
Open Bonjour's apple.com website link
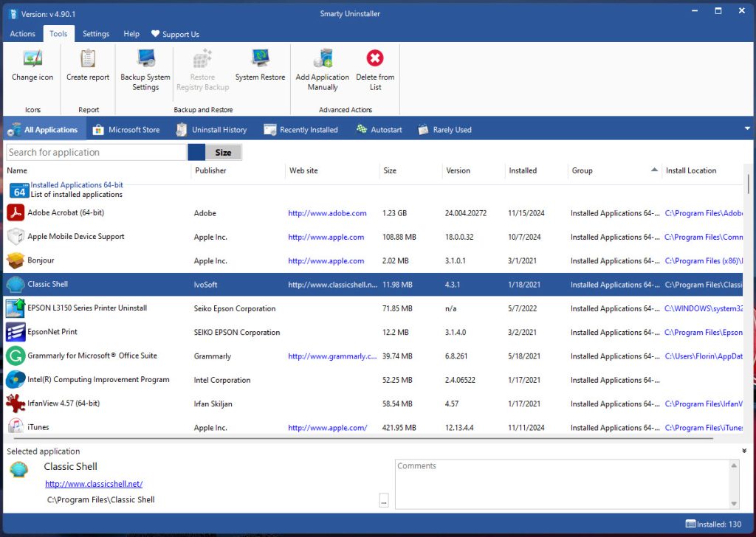[x=326, y=261]
